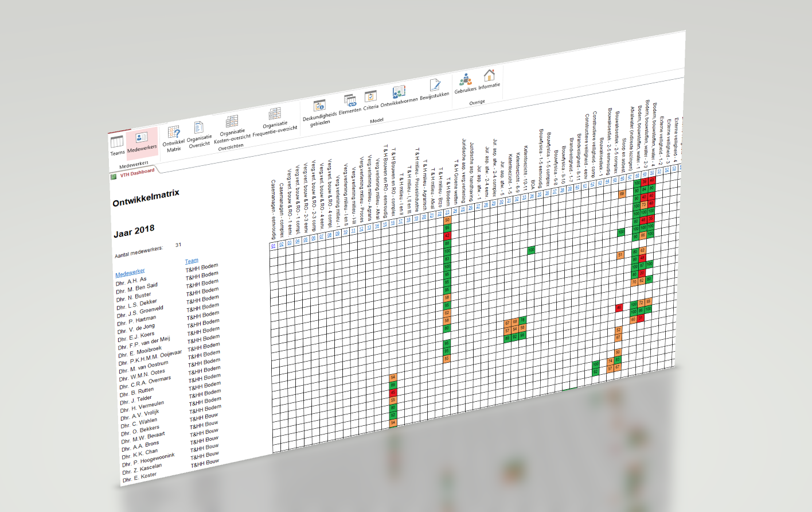Open the Criteria checklist icon

pos(370,96)
